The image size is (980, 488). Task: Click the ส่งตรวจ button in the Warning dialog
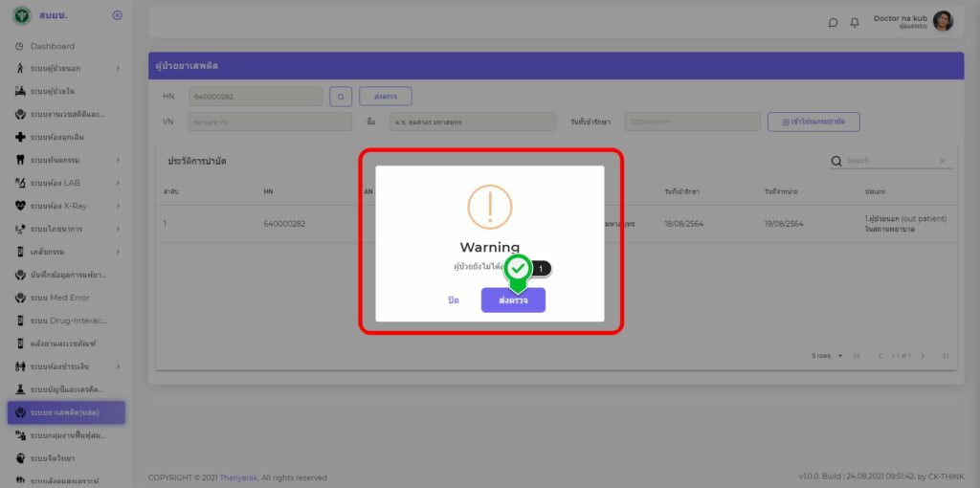pyautogui.click(x=513, y=300)
